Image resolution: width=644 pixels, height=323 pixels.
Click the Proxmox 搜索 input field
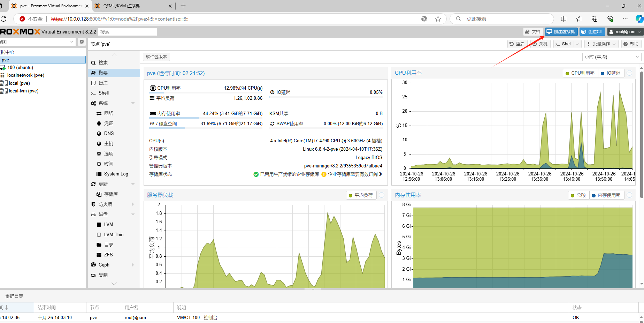128,32
